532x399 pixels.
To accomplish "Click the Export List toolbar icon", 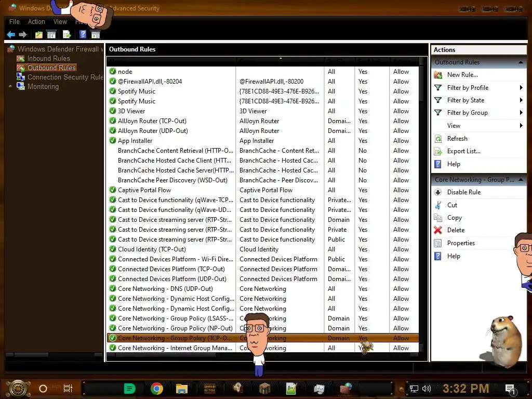I will [67, 35].
